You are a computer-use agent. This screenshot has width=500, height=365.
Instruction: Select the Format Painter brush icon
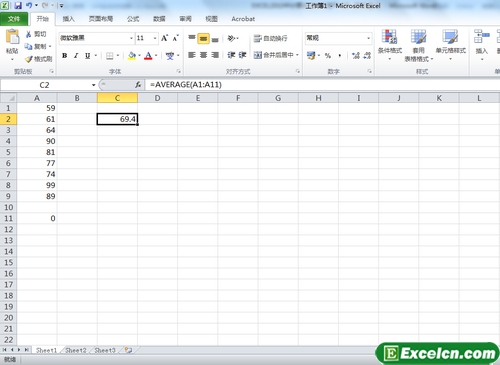pyautogui.click(x=29, y=59)
